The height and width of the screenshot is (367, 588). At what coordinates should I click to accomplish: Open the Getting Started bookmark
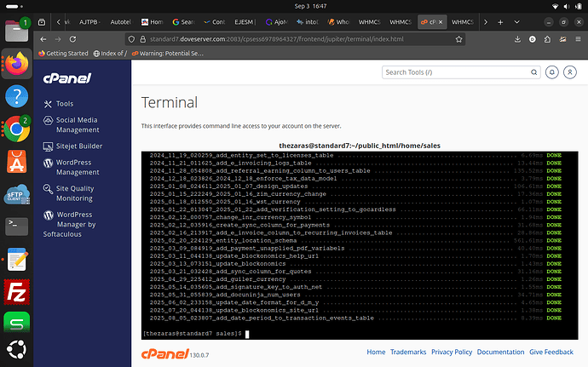pos(63,54)
